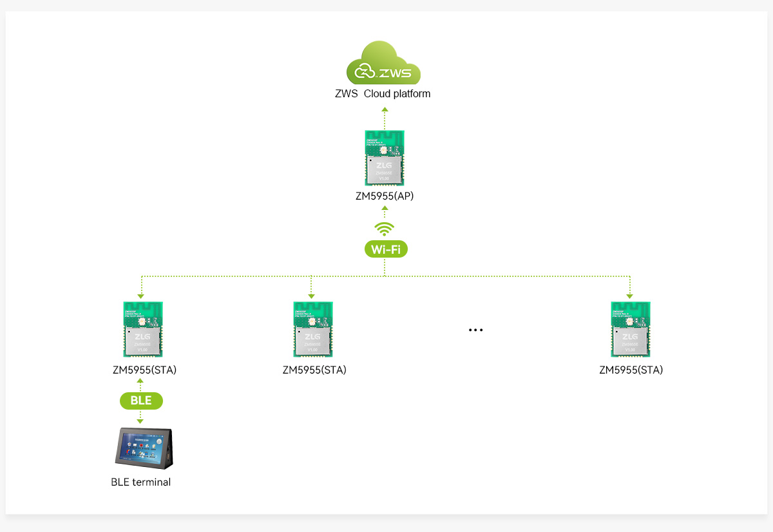Click the arrowhead pointing up to the cloud
Viewport: 773px width, 532px height.
(385, 110)
